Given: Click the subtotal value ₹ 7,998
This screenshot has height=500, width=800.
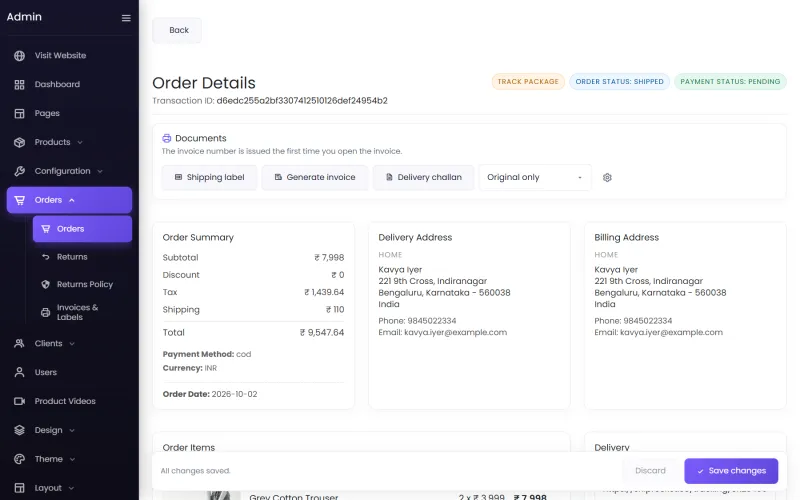Looking at the screenshot, I should click(x=330, y=258).
